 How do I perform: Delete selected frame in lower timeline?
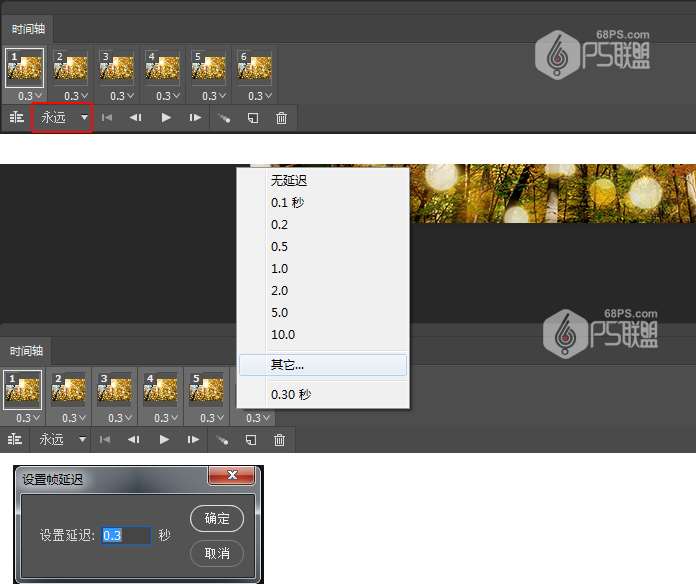pyautogui.click(x=280, y=440)
